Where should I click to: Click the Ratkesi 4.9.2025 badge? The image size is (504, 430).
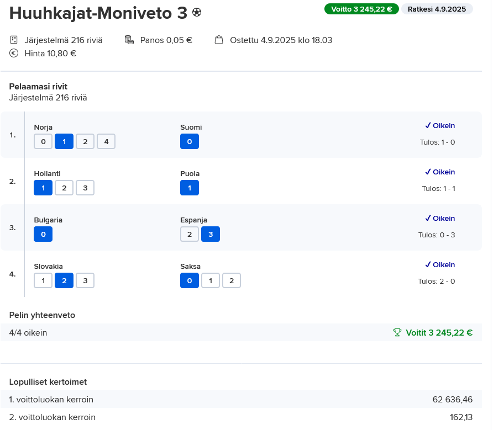pyautogui.click(x=437, y=9)
